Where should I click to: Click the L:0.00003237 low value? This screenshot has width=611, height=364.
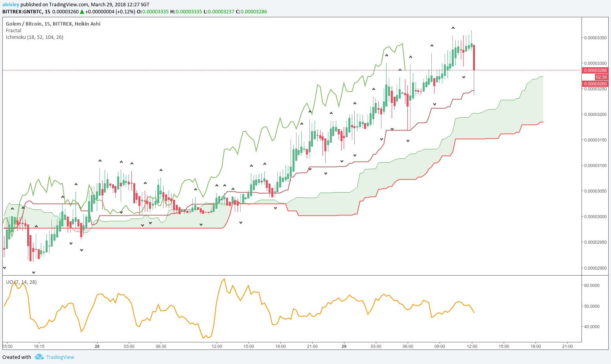coord(219,12)
